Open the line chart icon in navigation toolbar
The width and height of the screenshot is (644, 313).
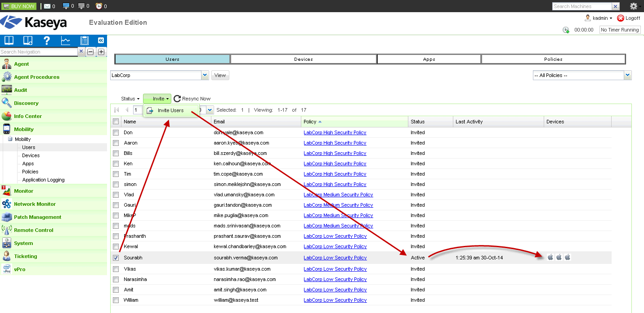[x=66, y=41]
